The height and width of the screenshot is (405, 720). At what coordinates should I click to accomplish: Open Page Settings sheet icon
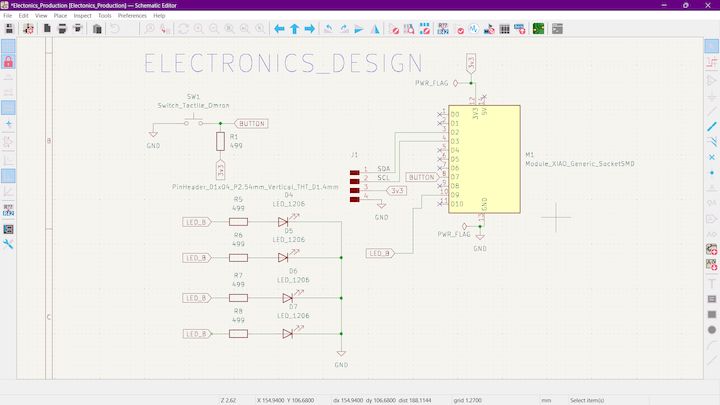(x=47, y=29)
